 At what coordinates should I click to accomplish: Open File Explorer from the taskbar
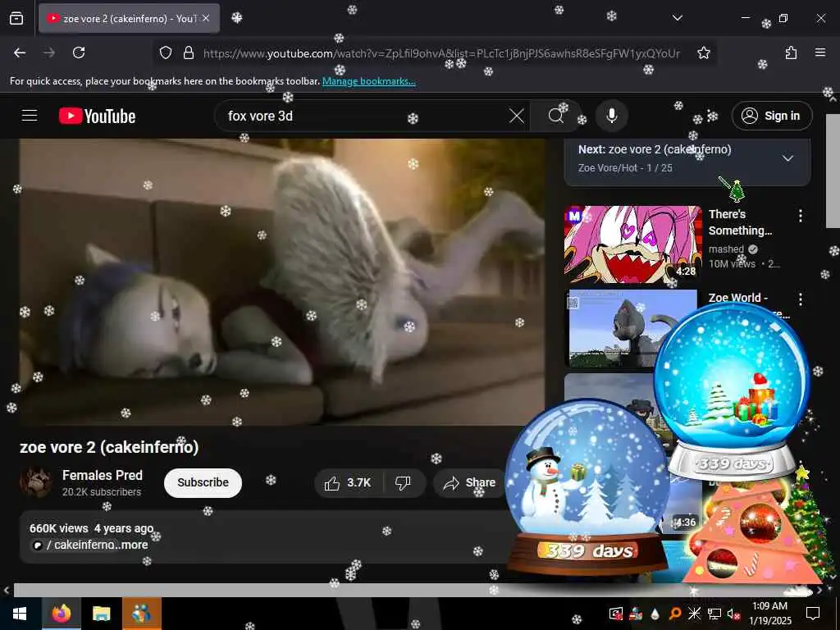click(x=101, y=614)
